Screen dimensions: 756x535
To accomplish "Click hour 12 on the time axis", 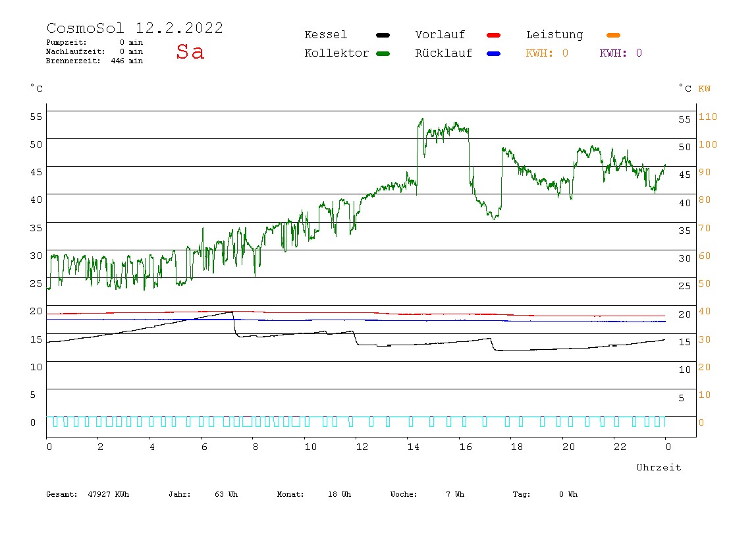I will (x=362, y=447).
